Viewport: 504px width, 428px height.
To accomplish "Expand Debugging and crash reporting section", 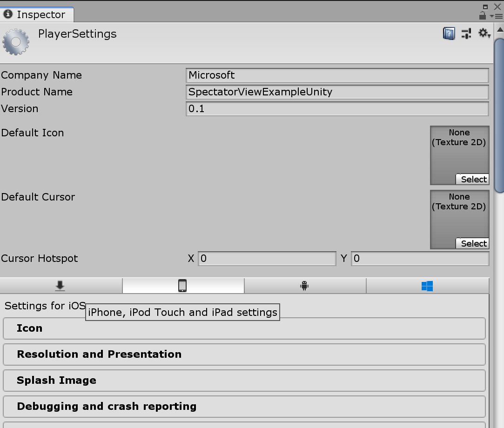I will (243, 406).
